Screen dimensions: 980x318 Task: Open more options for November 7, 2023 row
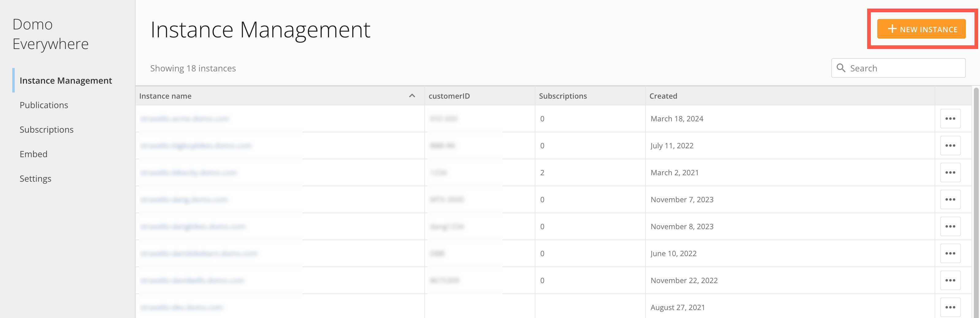(950, 199)
